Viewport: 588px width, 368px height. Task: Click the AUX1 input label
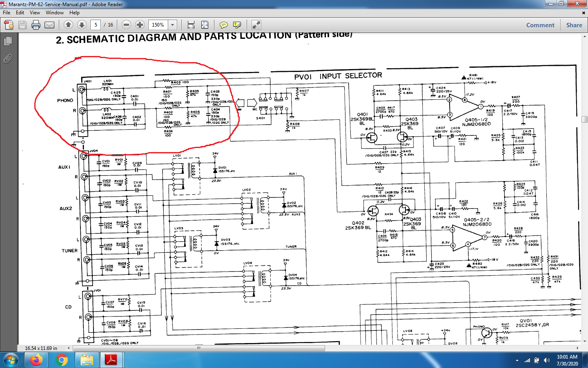[64, 167]
